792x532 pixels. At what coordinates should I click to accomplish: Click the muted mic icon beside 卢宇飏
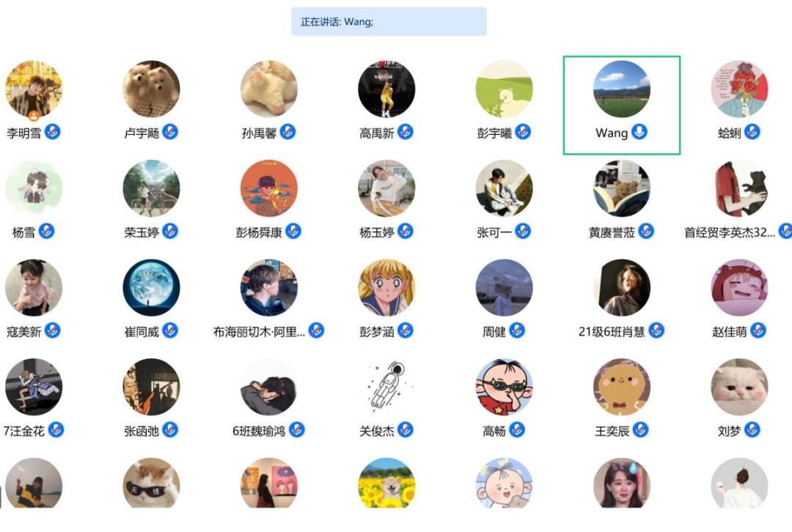point(170,132)
